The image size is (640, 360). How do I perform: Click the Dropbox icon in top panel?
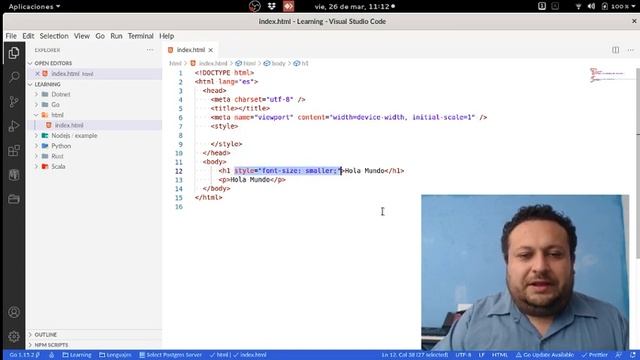(x=272, y=6)
